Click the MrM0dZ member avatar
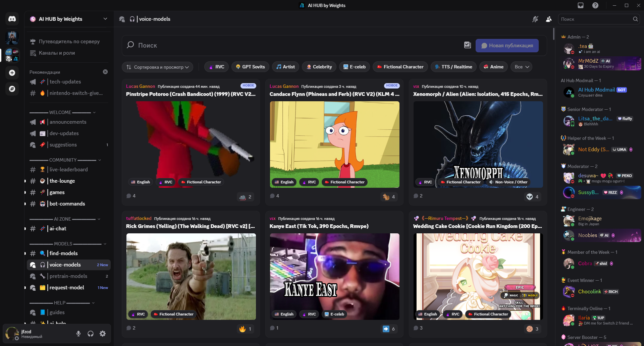Image resolution: width=644 pixels, height=346 pixels. click(569, 63)
